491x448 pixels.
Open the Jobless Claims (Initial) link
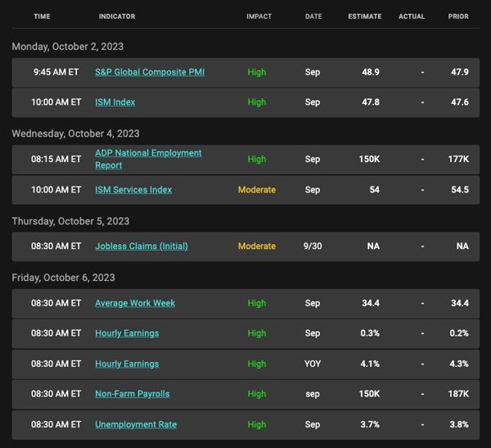(142, 246)
